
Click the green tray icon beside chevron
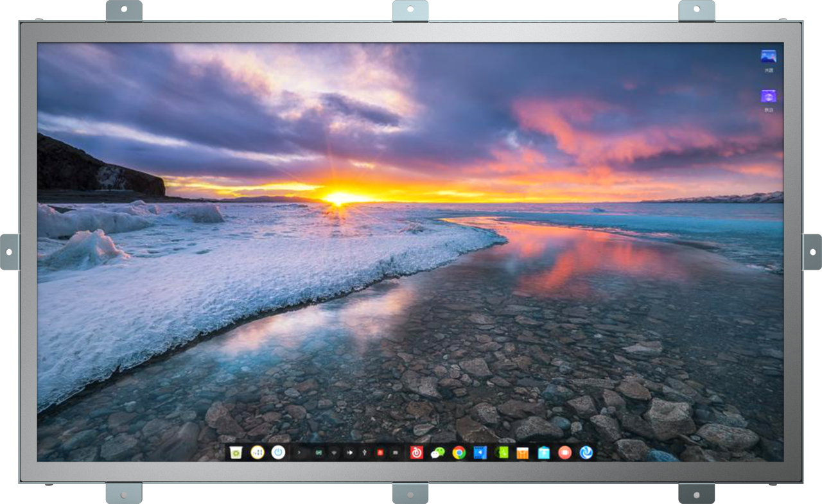click(x=318, y=453)
